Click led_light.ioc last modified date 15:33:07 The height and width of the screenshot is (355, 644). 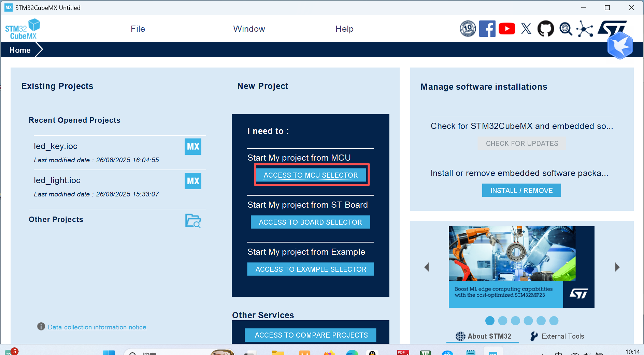pyautogui.click(x=96, y=194)
